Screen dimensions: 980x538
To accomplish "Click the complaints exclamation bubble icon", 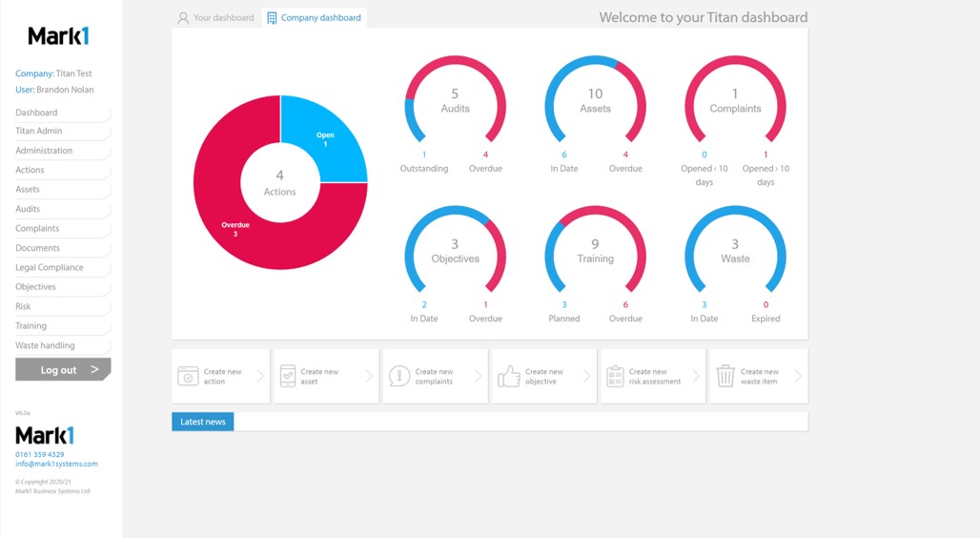I will (399, 376).
